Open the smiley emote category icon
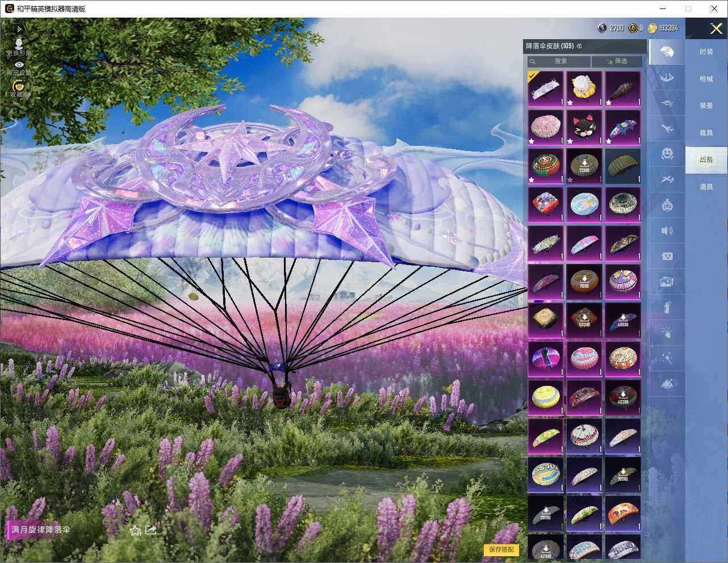 [667, 153]
